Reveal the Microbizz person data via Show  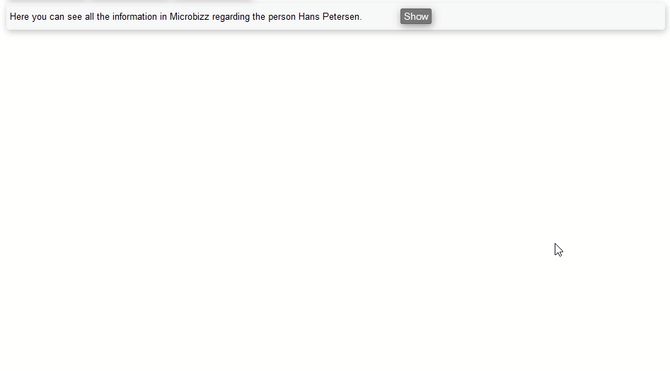pos(416,17)
